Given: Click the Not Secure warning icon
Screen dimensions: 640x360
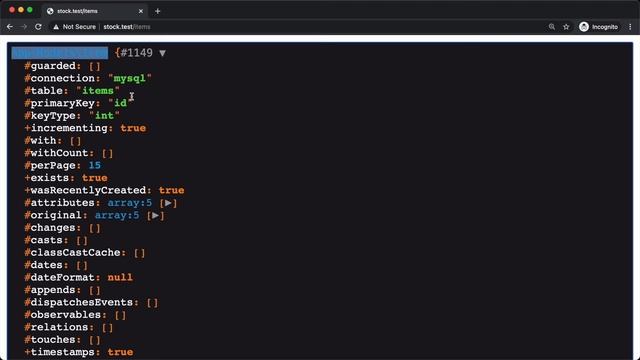Looking at the screenshot, I should click(56, 27).
